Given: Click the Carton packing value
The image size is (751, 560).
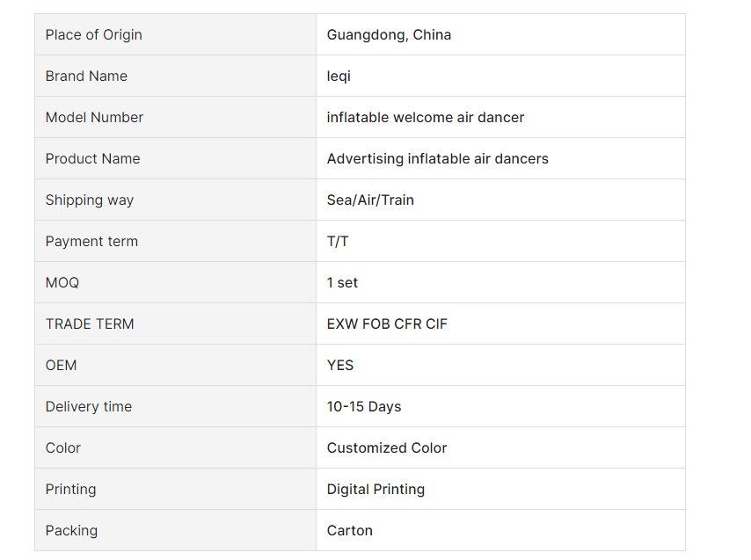Looking at the screenshot, I should (x=350, y=530).
